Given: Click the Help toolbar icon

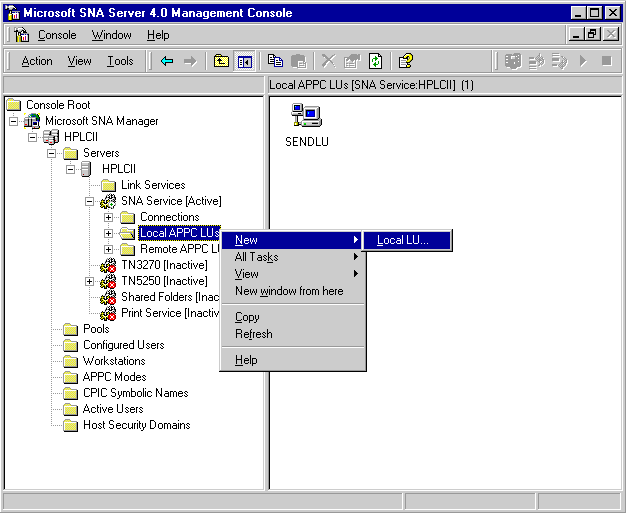Looking at the screenshot, I should point(405,61).
